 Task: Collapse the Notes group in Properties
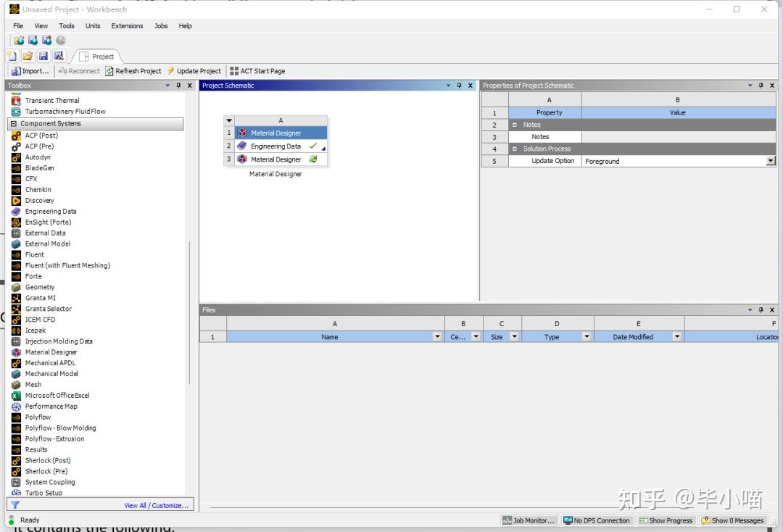point(514,125)
